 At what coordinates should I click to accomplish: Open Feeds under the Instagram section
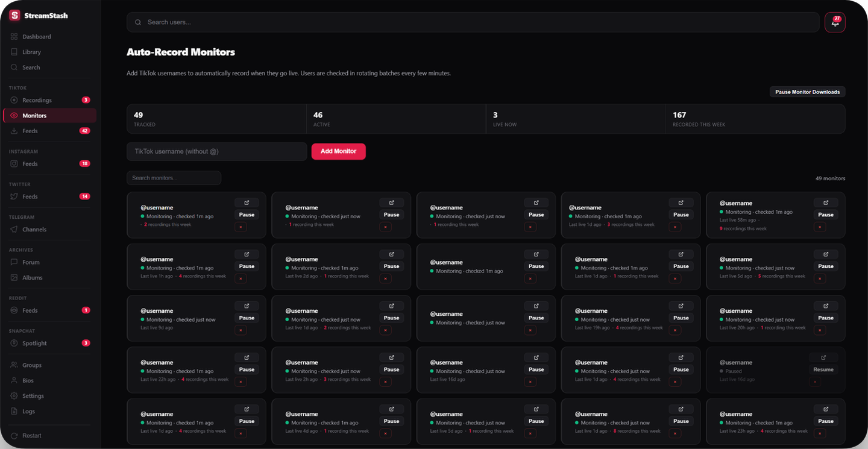point(49,164)
